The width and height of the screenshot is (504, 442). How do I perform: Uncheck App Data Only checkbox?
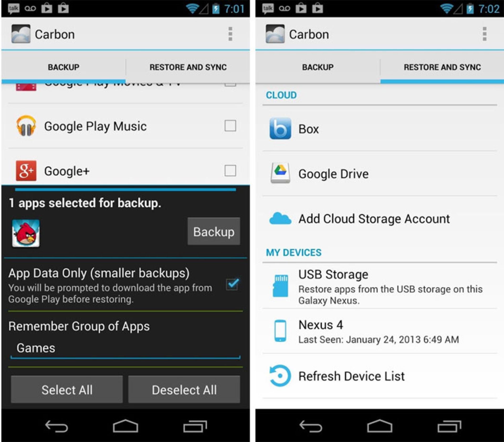(232, 284)
